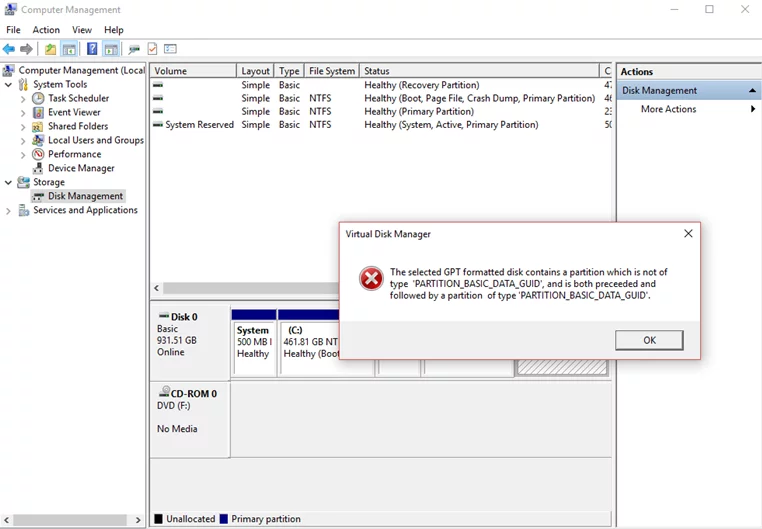Click the checkmark settings toolbar icon
Viewport: 762px width, 529px height.
tap(152, 49)
